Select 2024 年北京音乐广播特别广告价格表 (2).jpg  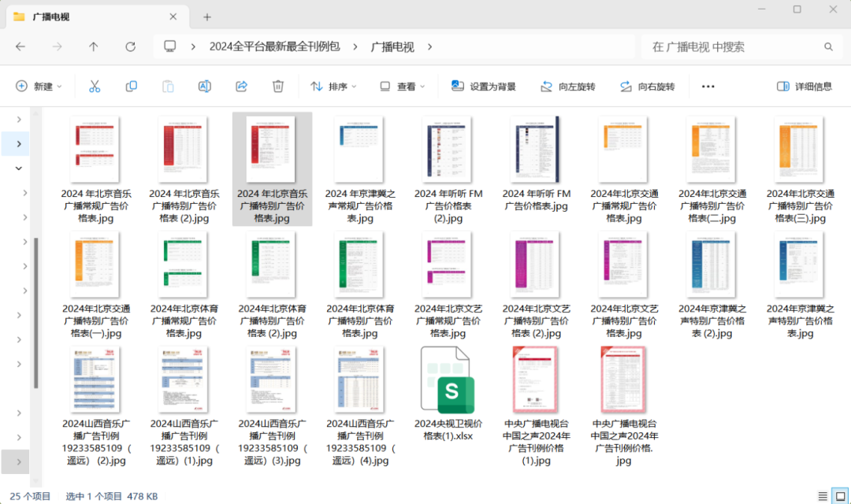tap(184, 169)
